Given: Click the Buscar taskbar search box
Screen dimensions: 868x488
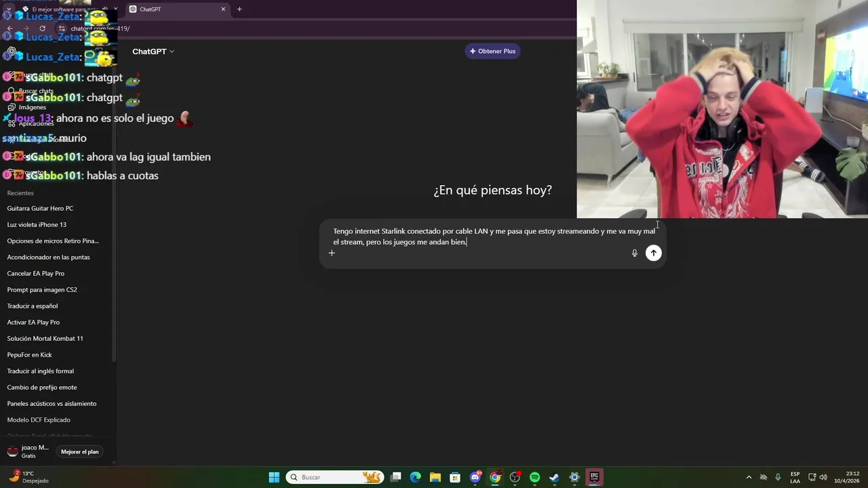Looking at the screenshot, I should [x=335, y=477].
